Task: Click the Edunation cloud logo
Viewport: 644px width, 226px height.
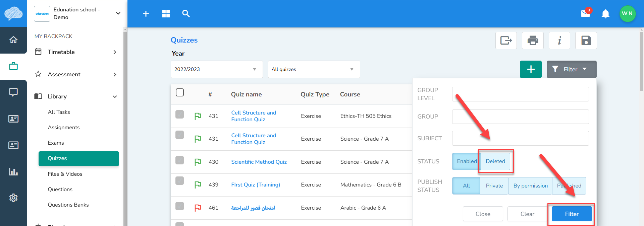Action: coord(13,14)
